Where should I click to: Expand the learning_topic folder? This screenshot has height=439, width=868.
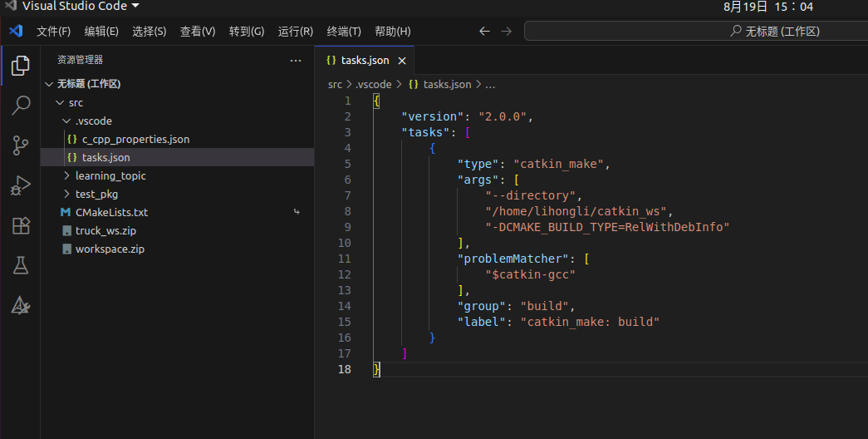pos(66,175)
